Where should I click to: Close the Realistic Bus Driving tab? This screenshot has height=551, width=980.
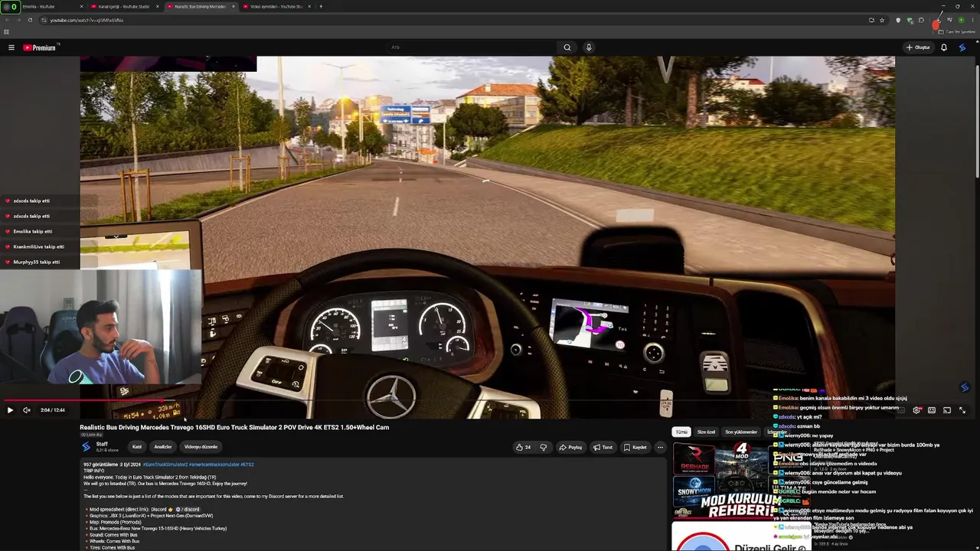point(234,6)
